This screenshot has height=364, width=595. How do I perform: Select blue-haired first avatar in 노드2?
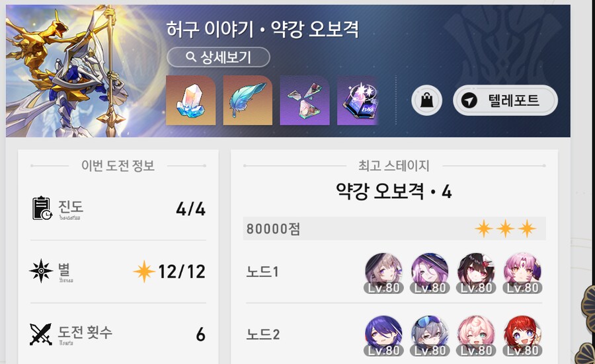[x=383, y=336]
